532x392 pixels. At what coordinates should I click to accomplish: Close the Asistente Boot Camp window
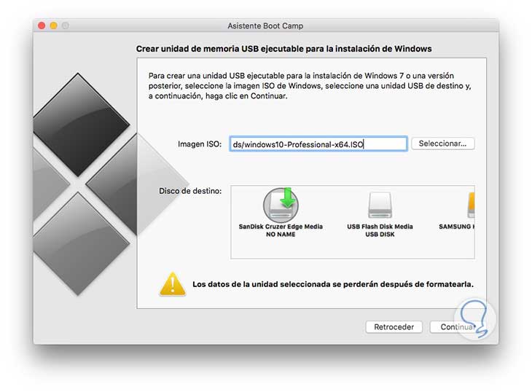pyautogui.click(x=42, y=26)
